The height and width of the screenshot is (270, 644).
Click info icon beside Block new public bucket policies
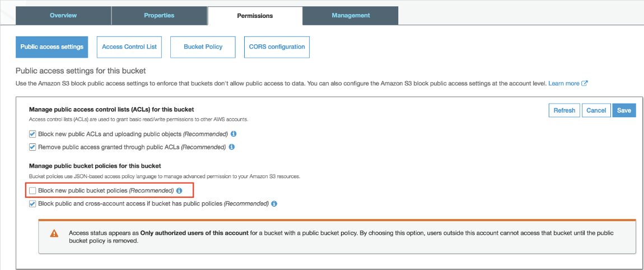pos(179,191)
